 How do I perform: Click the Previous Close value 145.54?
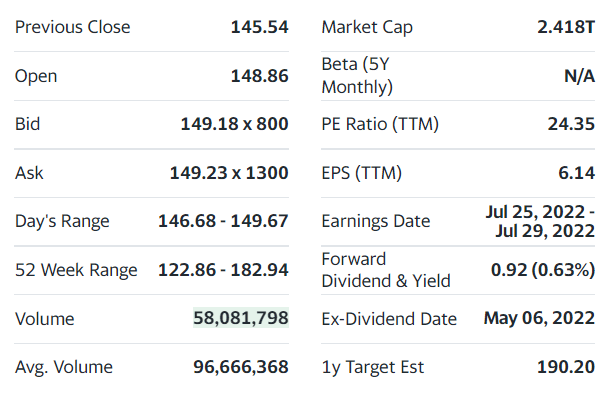click(259, 27)
